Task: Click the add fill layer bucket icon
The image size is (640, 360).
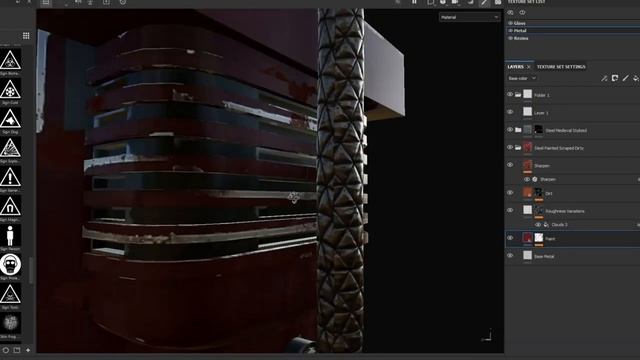Action: point(636,78)
